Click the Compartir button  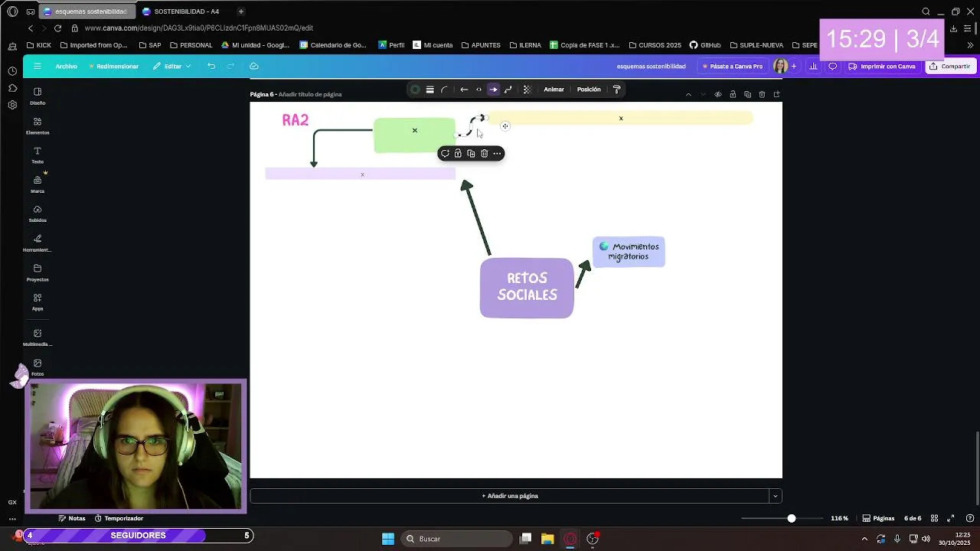pyautogui.click(x=950, y=67)
